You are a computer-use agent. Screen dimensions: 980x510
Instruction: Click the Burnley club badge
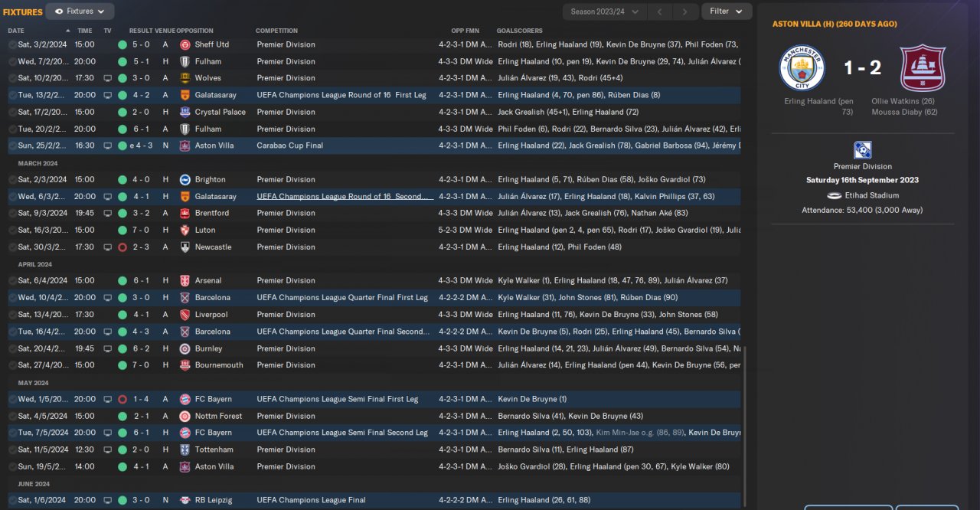185,348
